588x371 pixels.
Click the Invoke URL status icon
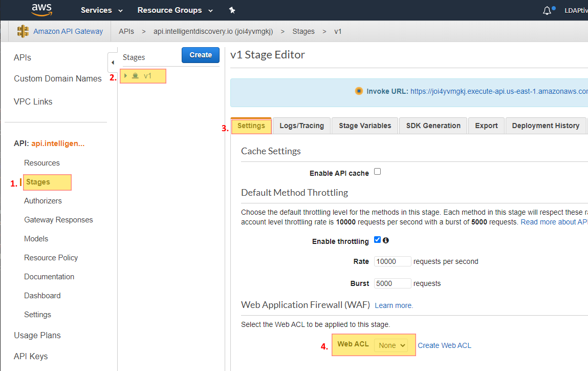(x=359, y=91)
